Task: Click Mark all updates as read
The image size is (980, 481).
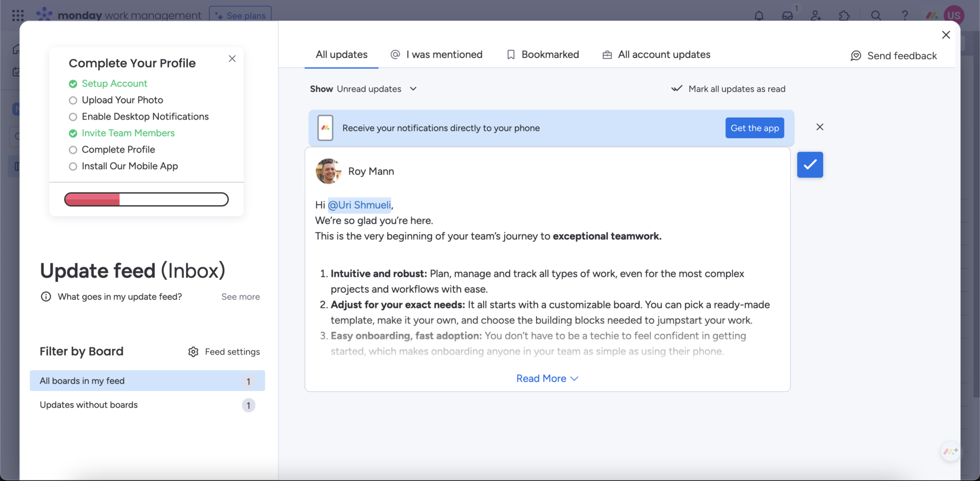Action: (x=729, y=89)
